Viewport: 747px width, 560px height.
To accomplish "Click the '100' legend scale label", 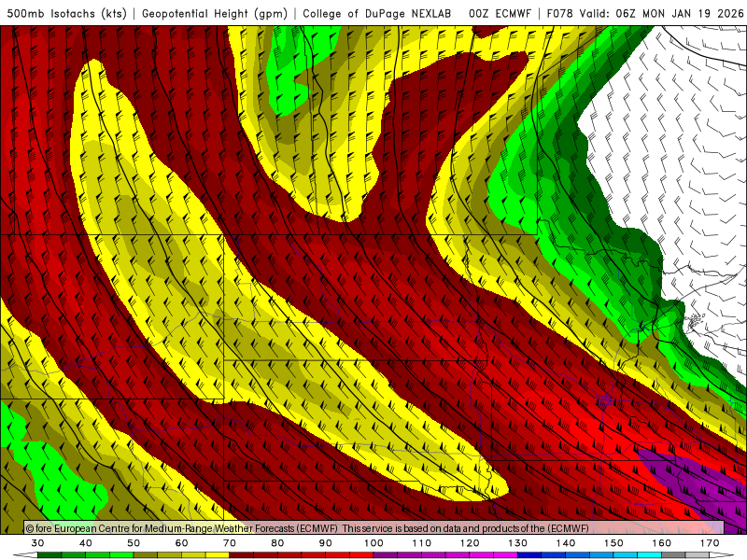I will pos(373,543).
